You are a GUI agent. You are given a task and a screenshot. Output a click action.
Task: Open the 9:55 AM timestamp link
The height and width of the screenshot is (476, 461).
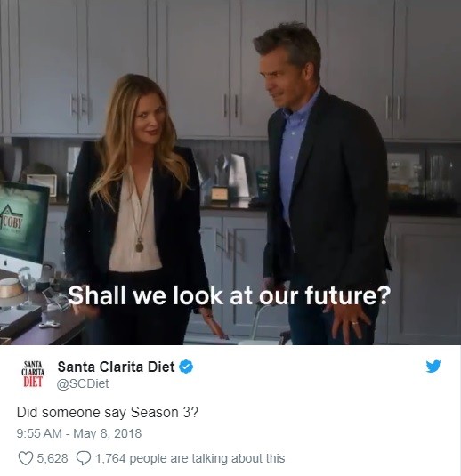39,433
